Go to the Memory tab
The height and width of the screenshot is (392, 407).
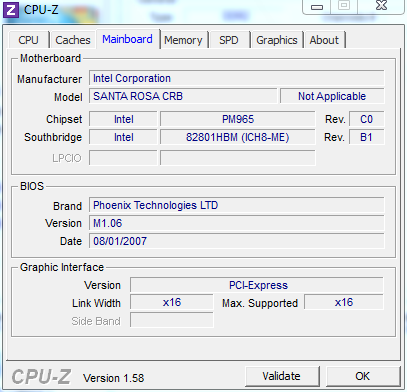183,40
